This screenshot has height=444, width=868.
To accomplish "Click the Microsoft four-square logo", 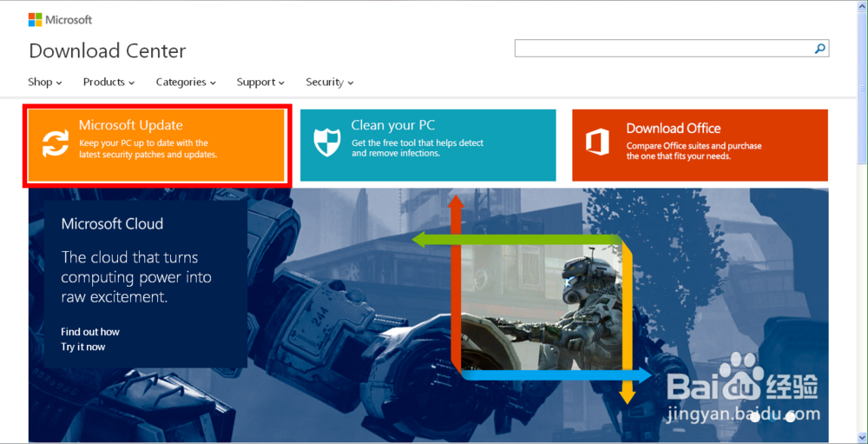I will (x=35, y=19).
